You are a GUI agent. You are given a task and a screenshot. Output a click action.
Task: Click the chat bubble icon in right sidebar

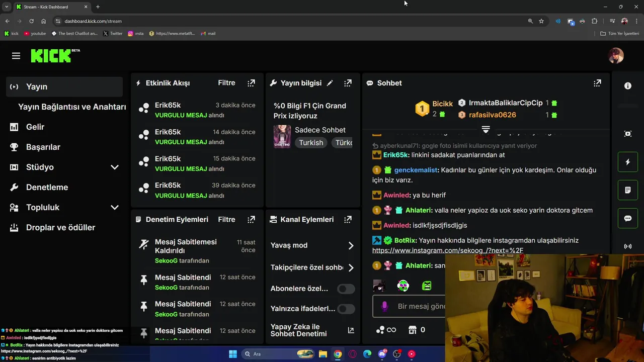(628, 218)
